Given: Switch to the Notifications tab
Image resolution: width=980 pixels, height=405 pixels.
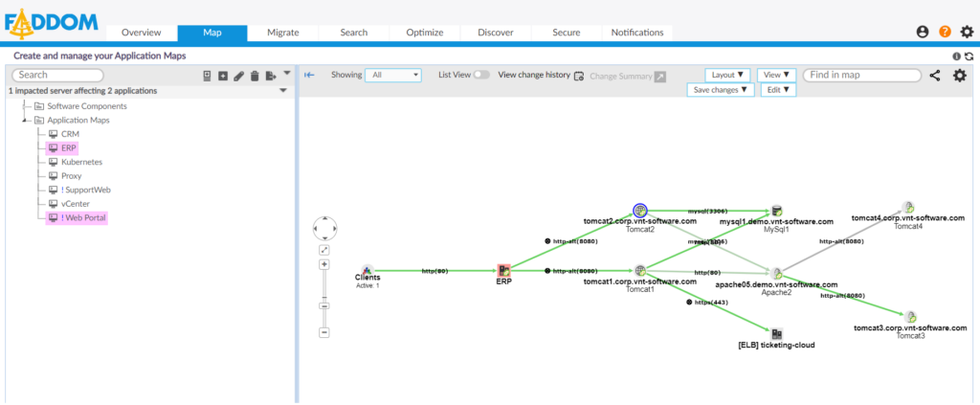Looking at the screenshot, I should click(637, 33).
